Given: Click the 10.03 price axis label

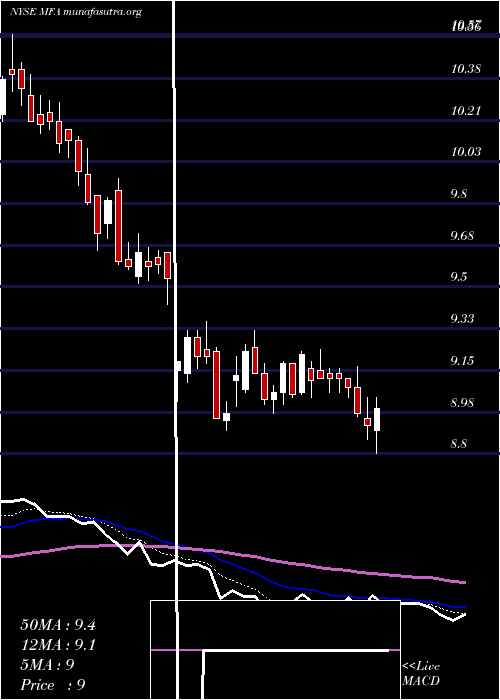Looking at the screenshot, I should tap(466, 152).
